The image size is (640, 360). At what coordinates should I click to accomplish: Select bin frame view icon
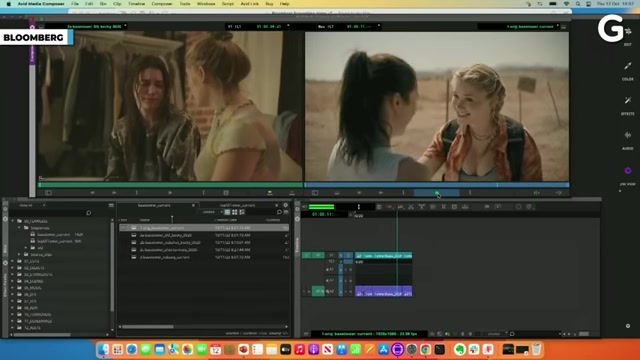[x=235, y=212]
